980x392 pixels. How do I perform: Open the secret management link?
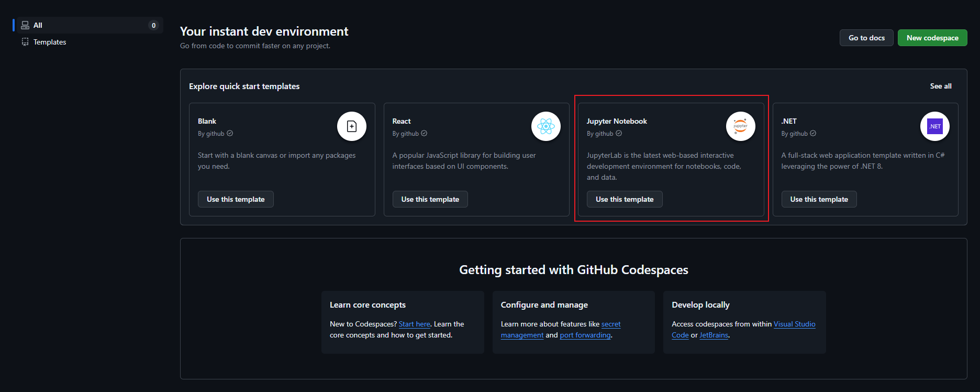(x=561, y=330)
